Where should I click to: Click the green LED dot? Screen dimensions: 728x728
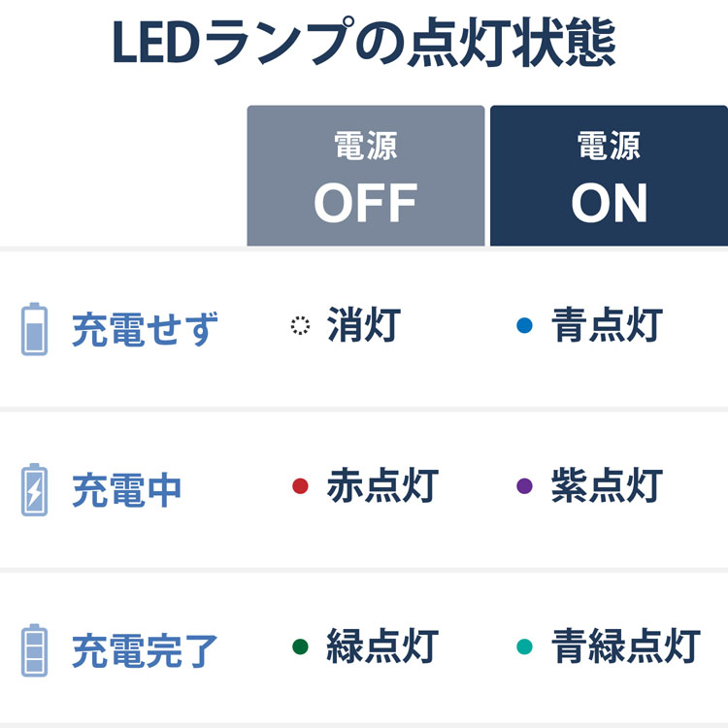pyautogui.click(x=300, y=646)
